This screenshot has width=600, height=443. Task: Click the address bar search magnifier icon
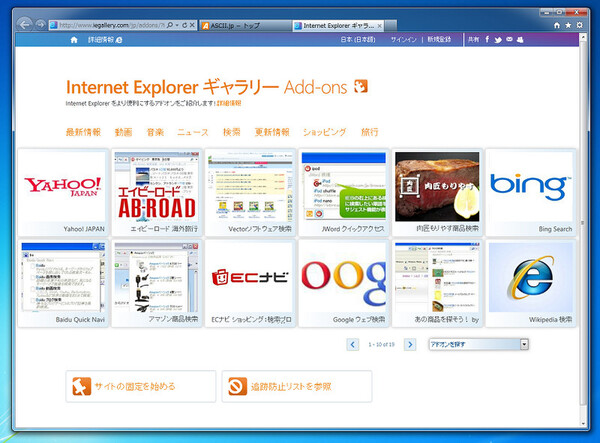click(x=170, y=25)
